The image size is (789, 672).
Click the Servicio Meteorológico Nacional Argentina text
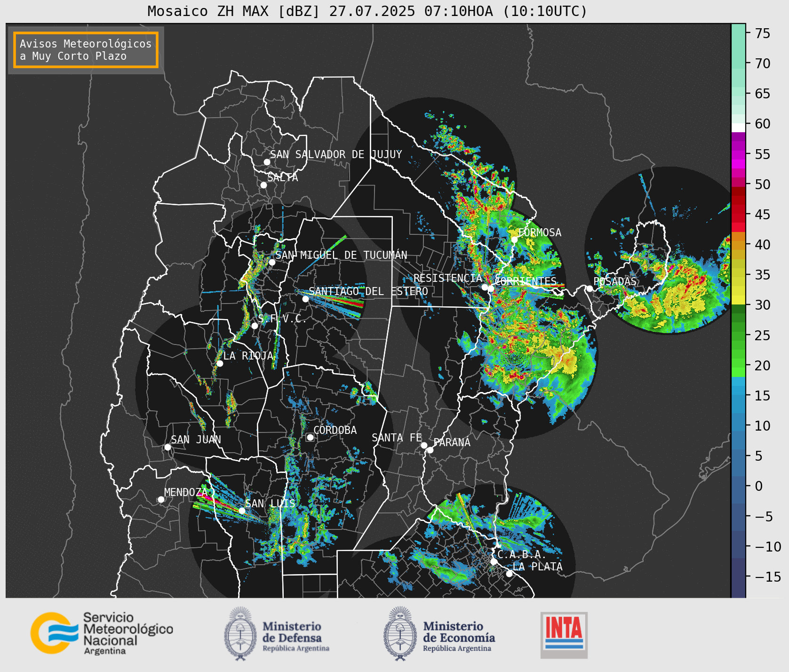coord(128,633)
